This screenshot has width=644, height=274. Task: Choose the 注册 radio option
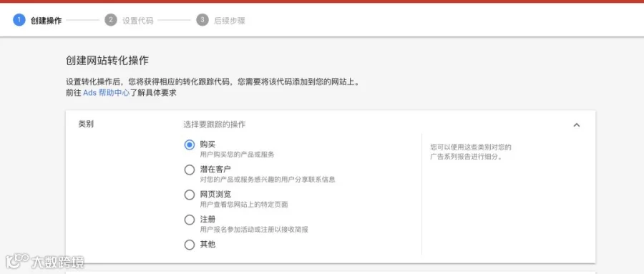click(x=190, y=220)
